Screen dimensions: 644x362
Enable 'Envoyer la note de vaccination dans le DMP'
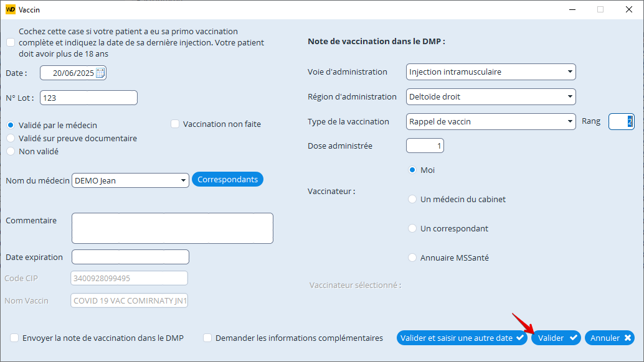click(14, 338)
